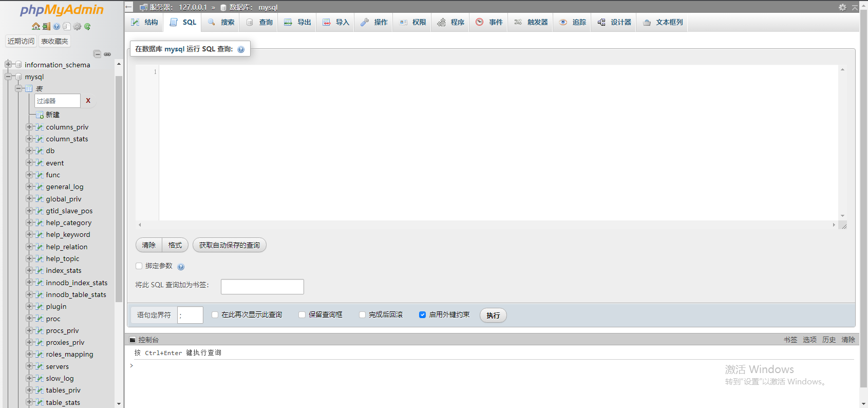Click the event table icon in tree
Image resolution: width=868 pixels, height=408 pixels.
(x=40, y=163)
